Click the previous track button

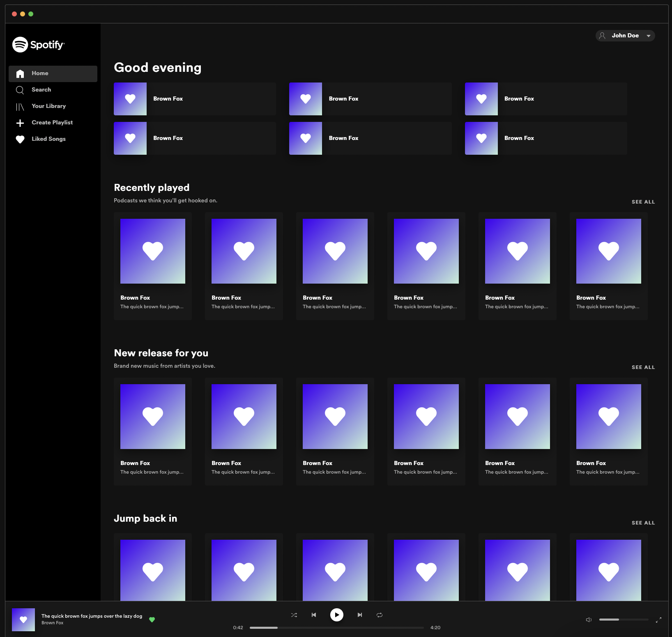click(313, 614)
